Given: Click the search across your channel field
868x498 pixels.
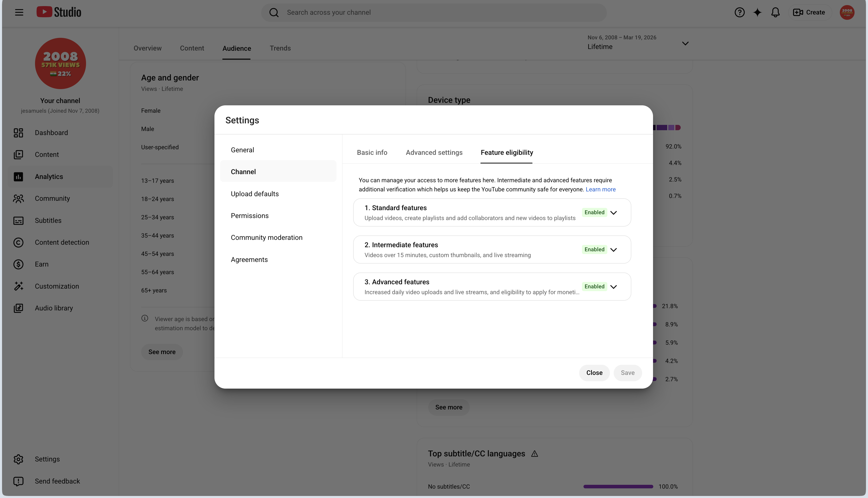Looking at the screenshot, I should 434,12.
